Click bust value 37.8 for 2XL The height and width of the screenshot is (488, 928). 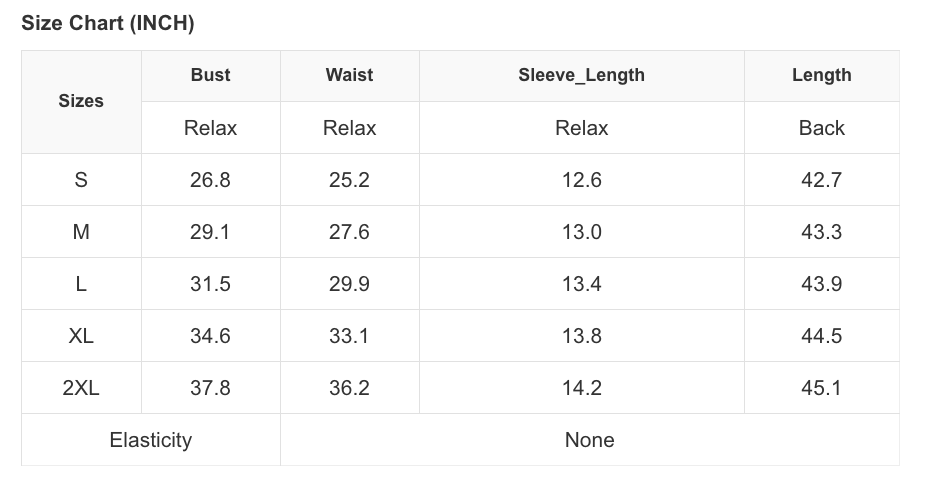[210, 388]
